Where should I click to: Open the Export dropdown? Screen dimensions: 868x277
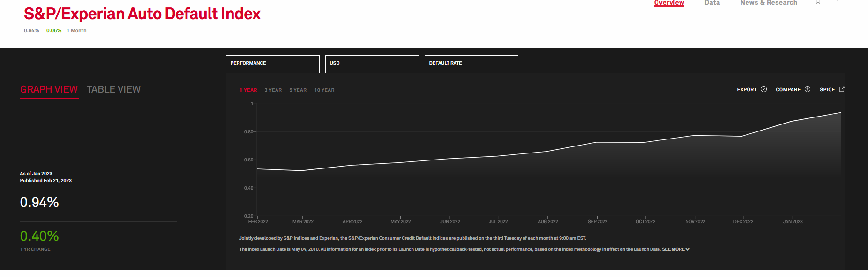pos(752,89)
